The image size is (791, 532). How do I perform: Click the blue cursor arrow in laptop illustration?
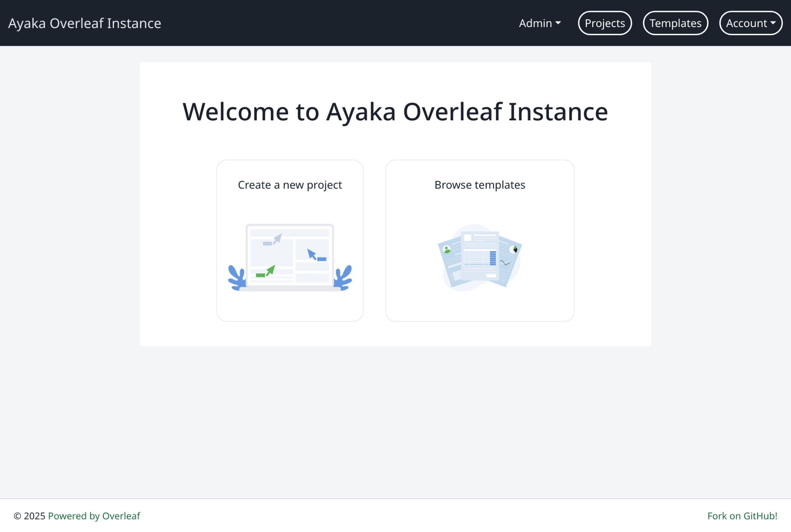coord(312,255)
